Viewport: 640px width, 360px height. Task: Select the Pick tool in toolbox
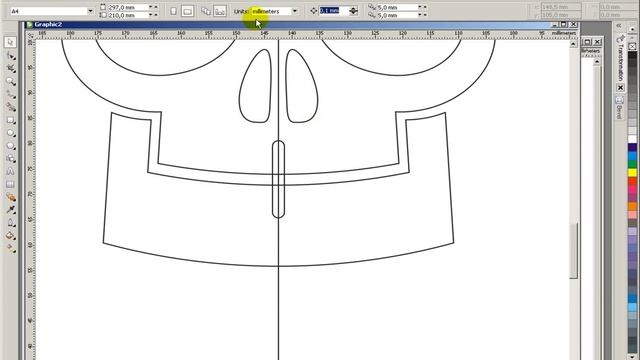tap(11, 42)
